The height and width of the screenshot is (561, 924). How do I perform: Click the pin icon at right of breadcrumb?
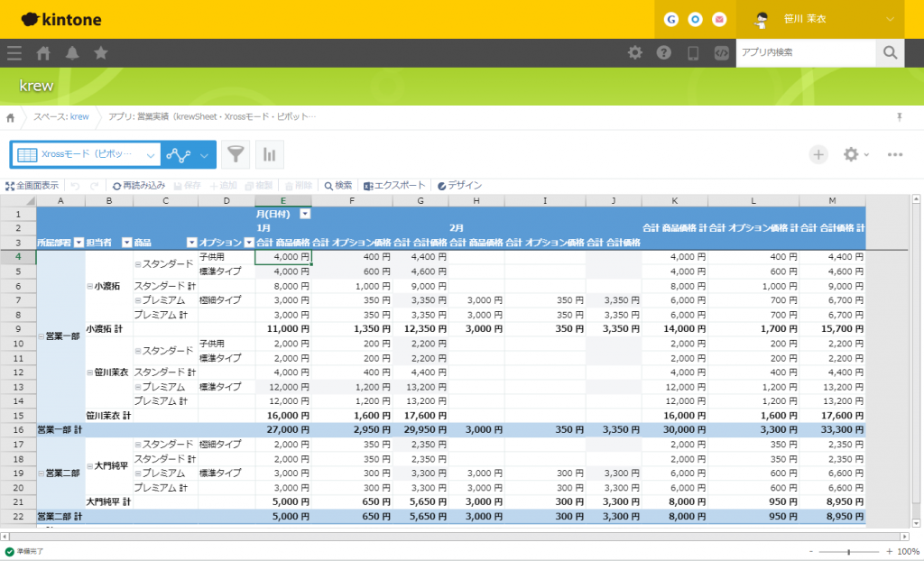coord(900,117)
